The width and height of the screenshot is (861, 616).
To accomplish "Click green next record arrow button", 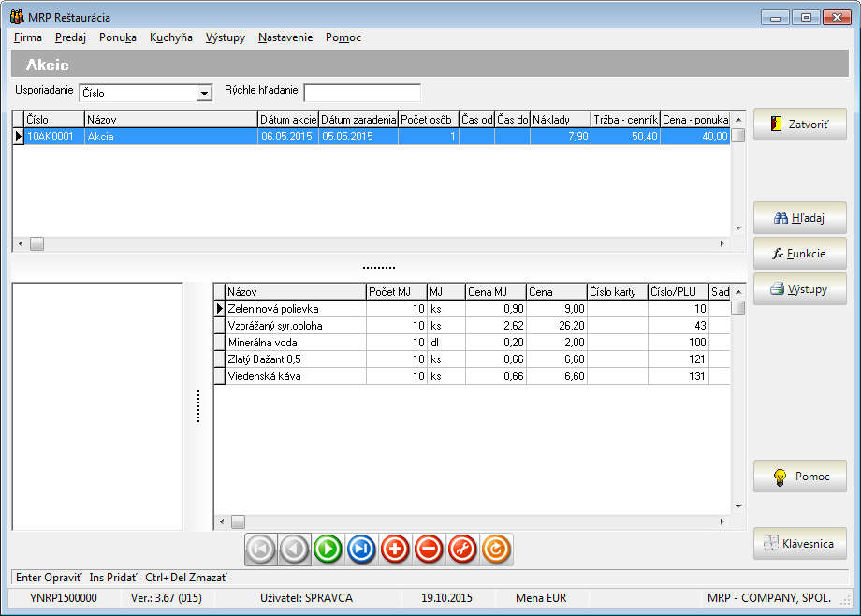I will [x=328, y=550].
